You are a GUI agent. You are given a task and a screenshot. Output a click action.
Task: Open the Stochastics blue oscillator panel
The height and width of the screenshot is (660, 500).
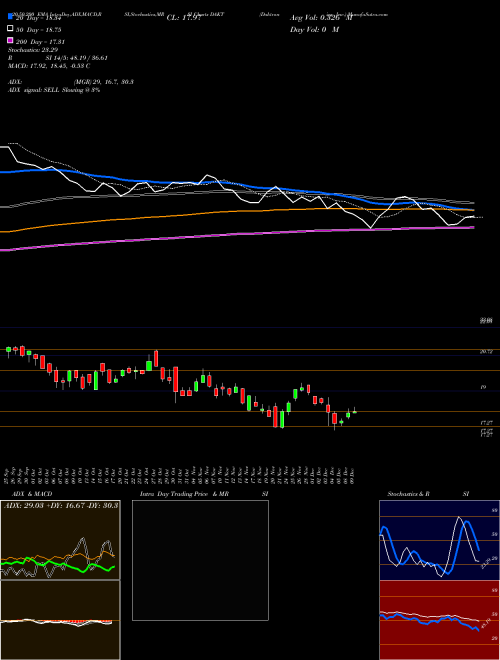pos(439,540)
